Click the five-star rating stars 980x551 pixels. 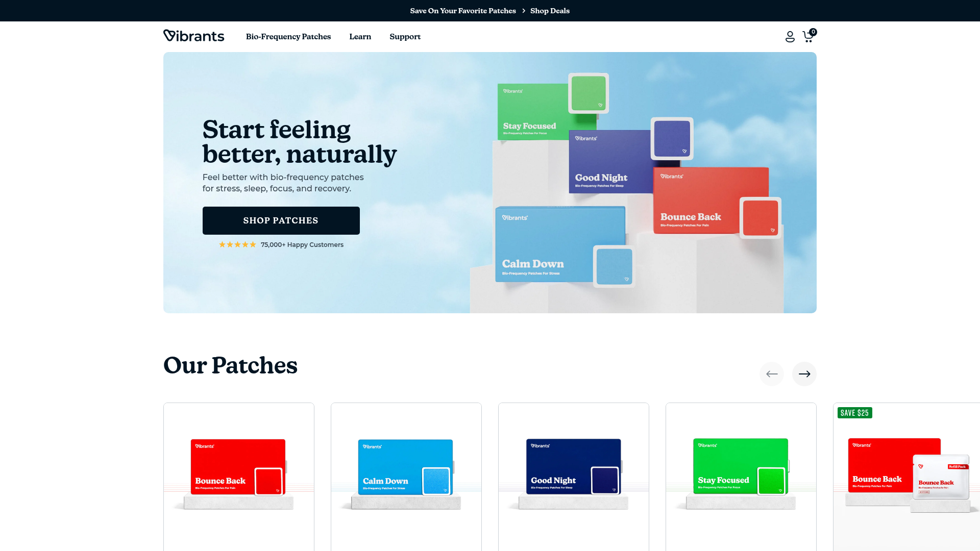tap(237, 244)
